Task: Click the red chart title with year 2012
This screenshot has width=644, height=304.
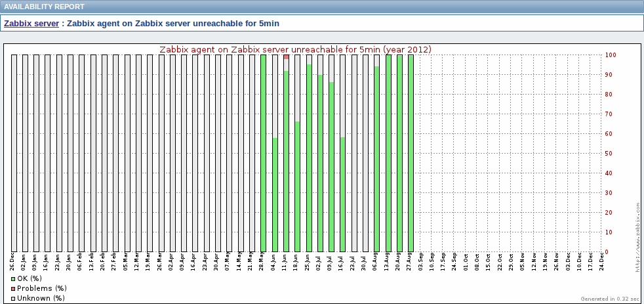Action: point(295,49)
